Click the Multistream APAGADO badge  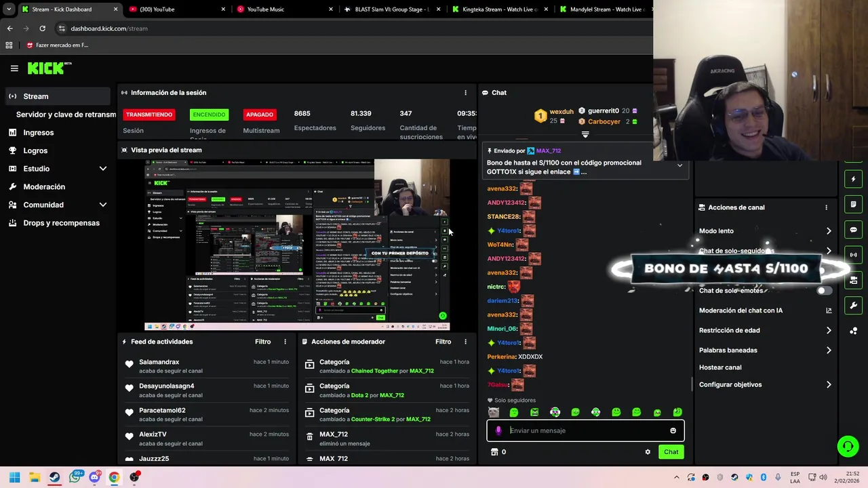click(260, 115)
